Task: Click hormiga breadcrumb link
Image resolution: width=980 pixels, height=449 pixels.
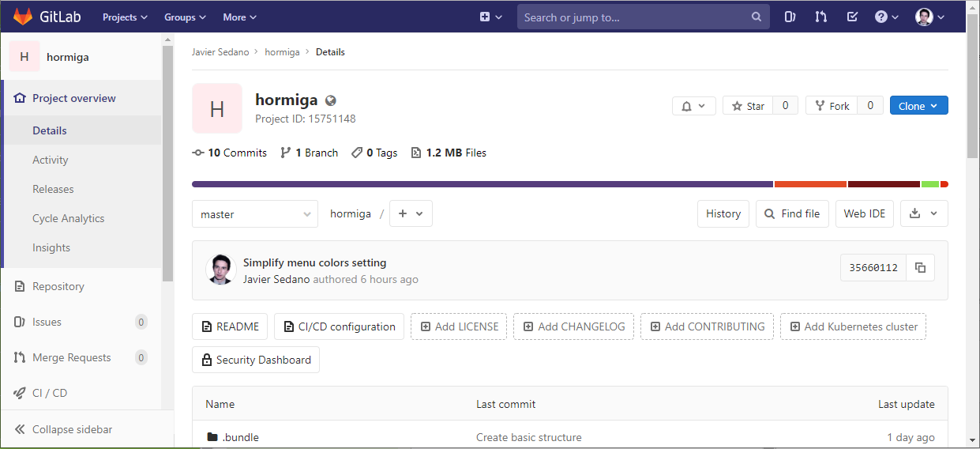Action: (282, 52)
